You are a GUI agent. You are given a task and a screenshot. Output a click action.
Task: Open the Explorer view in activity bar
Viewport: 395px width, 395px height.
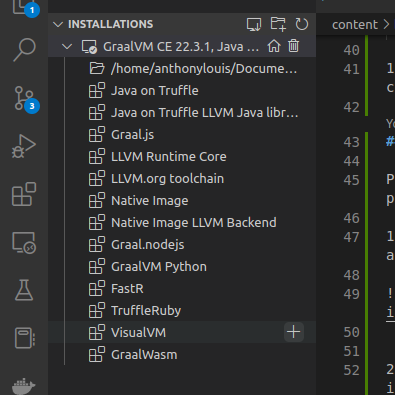(x=24, y=7)
